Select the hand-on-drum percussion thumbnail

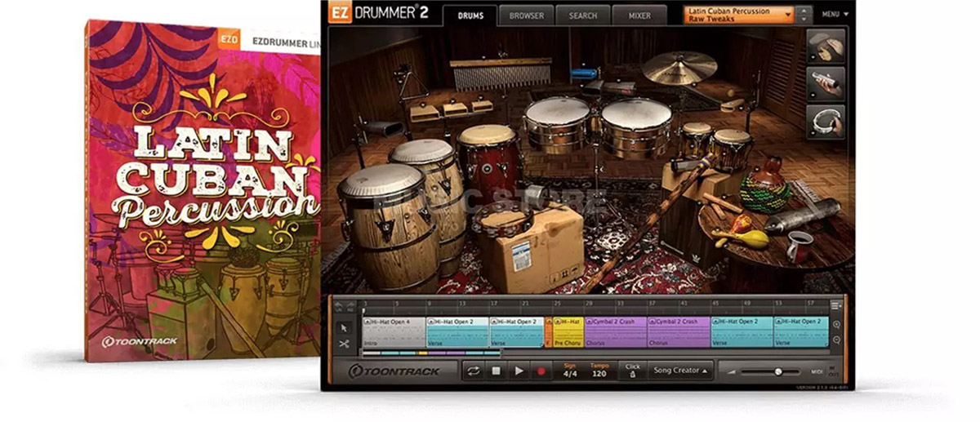point(826,47)
